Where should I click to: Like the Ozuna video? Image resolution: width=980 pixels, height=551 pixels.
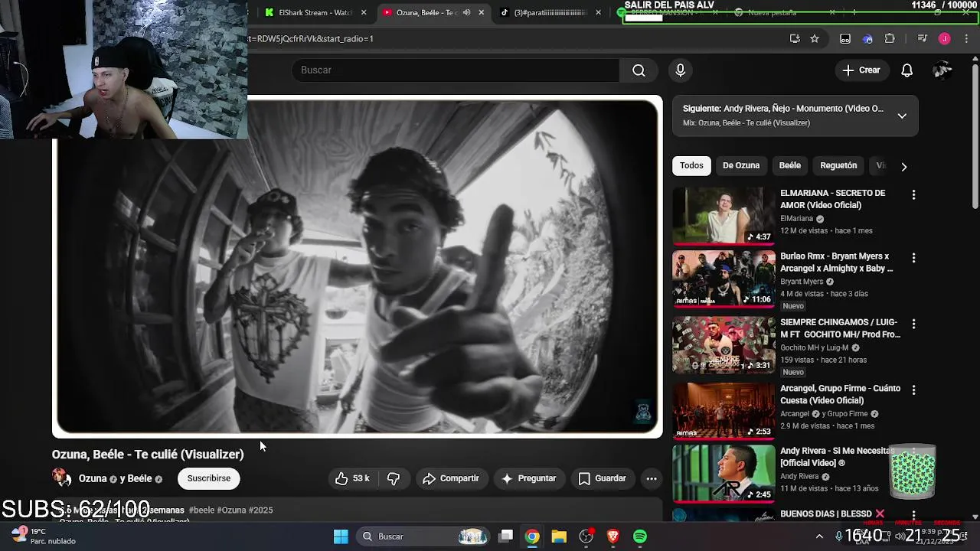tap(352, 478)
